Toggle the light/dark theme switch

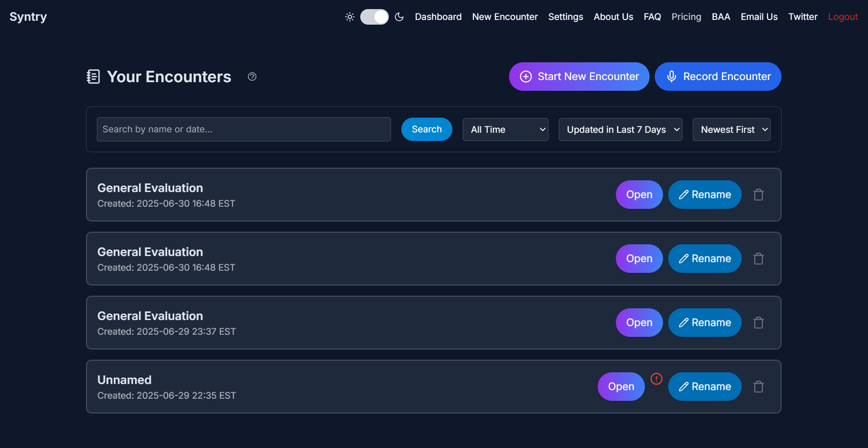coord(375,17)
